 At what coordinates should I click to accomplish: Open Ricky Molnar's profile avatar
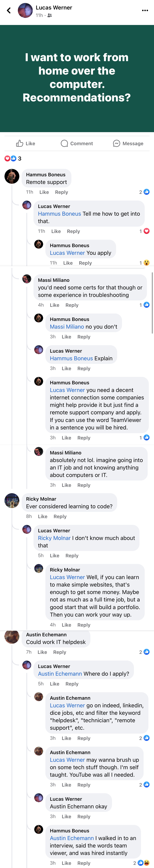(x=12, y=500)
